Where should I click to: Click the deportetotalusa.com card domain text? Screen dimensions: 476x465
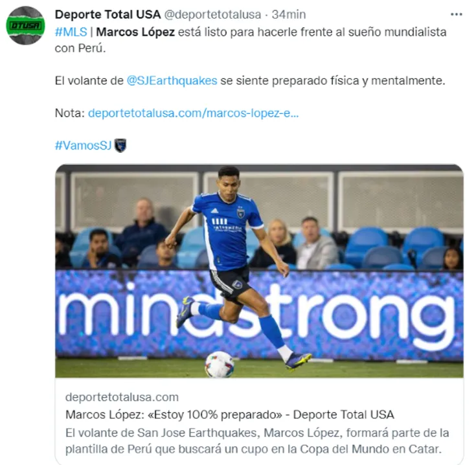click(x=122, y=397)
